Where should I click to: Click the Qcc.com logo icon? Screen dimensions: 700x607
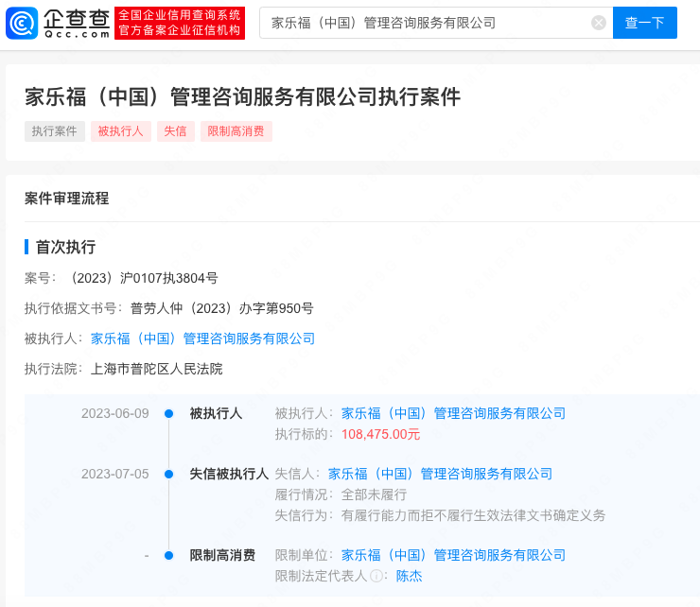click(x=22, y=24)
